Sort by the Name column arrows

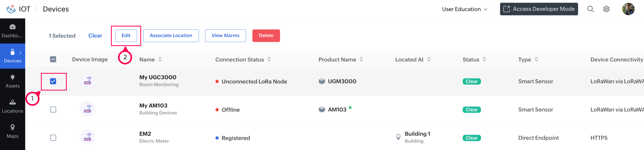click(x=160, y=59)
